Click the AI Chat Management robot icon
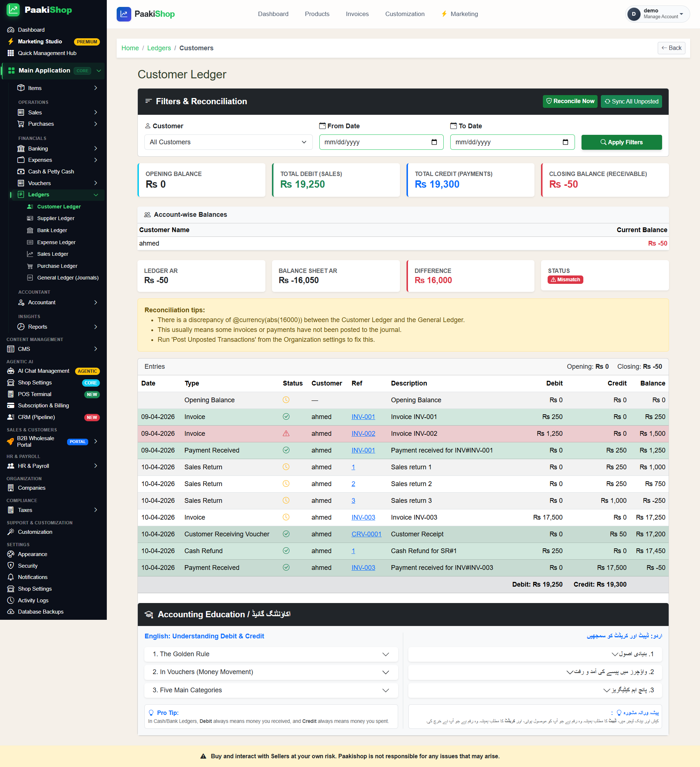 coord(11,371)
